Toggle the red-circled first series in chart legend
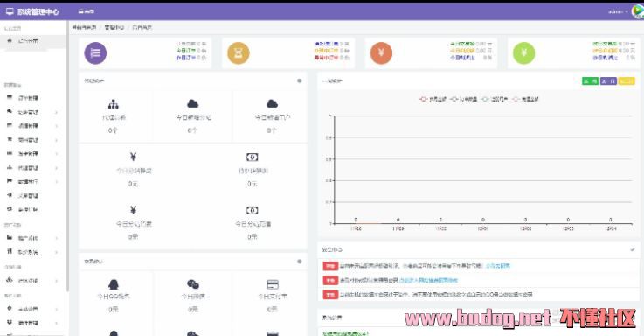 [433, 99]
